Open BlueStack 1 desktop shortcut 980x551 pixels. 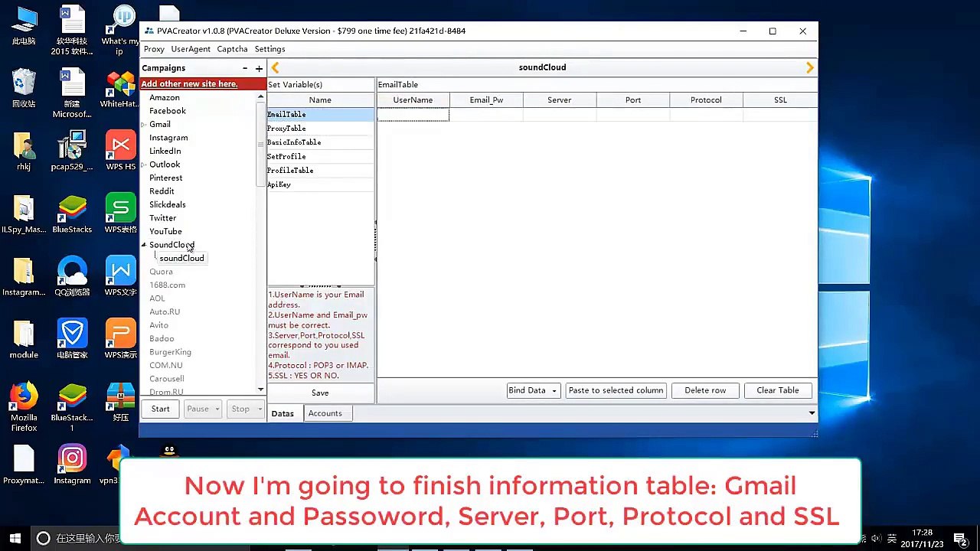(x=72, y=407)
